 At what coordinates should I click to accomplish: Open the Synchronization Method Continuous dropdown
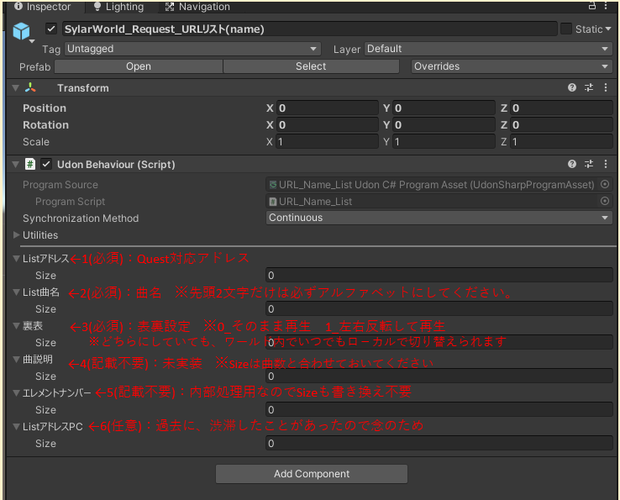coord(439,217)
